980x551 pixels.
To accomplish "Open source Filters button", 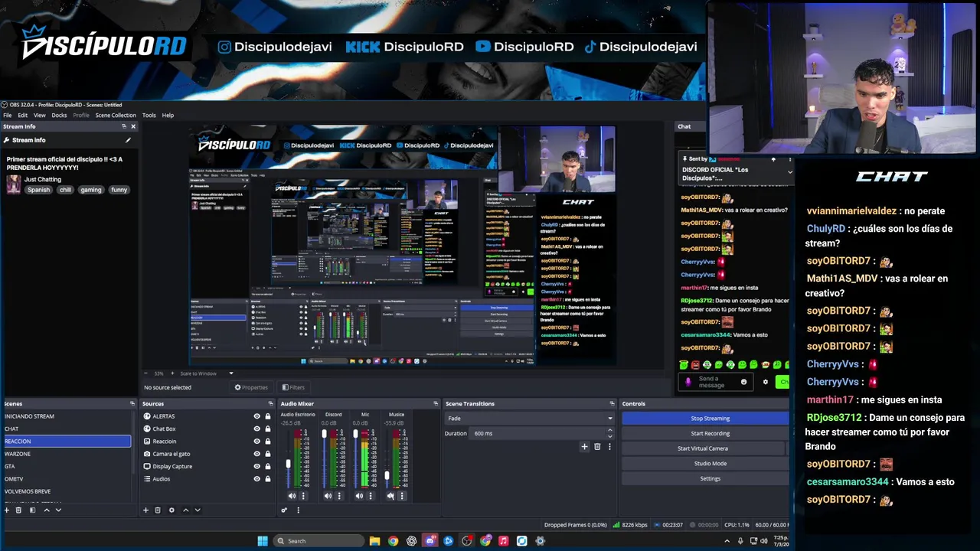I will tap(293, 387).
